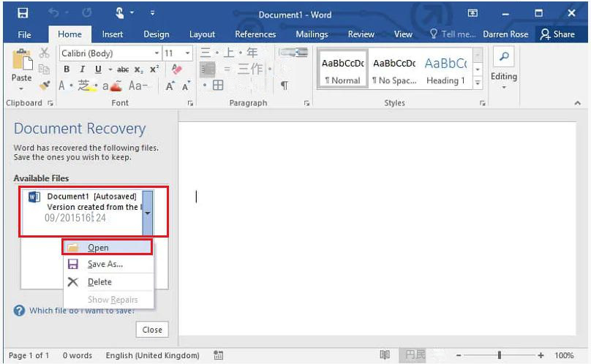591x364 pixels.
Task: Apply the Normal style
Action: coord(342,69)
